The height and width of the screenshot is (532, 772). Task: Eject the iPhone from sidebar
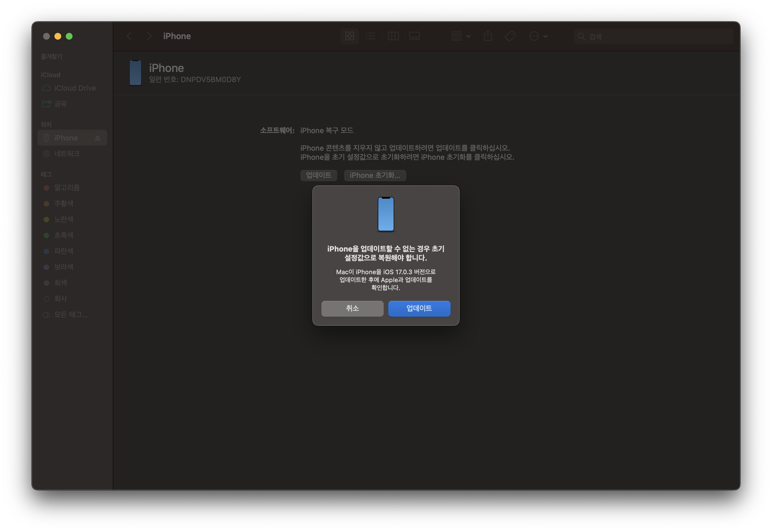(x=98, y=138)
